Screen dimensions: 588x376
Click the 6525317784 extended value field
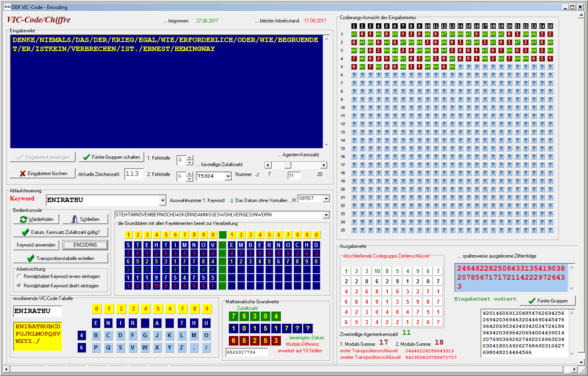point(247,352)
